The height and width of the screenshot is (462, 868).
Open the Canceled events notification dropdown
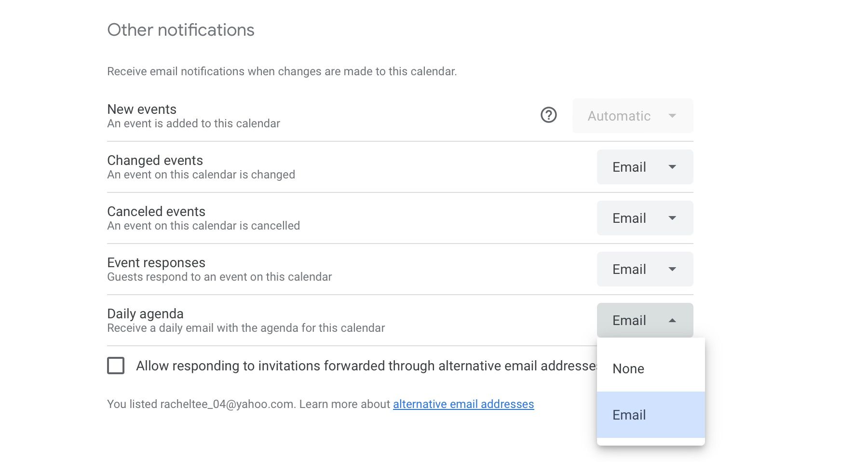(645, 218)
